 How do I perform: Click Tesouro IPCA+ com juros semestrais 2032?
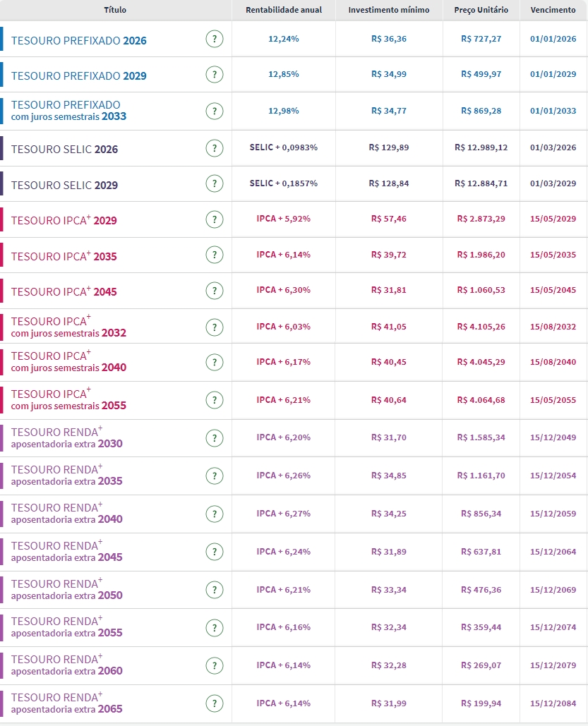(68, 327)
